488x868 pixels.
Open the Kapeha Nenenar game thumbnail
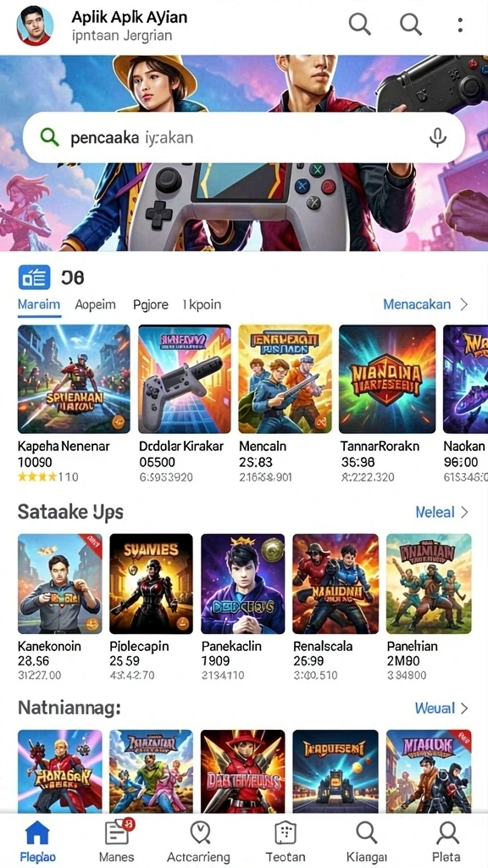tap(75, 379)
